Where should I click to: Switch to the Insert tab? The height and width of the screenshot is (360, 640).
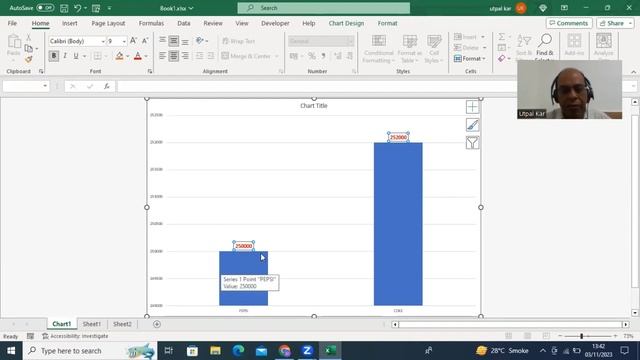(69, 23)
